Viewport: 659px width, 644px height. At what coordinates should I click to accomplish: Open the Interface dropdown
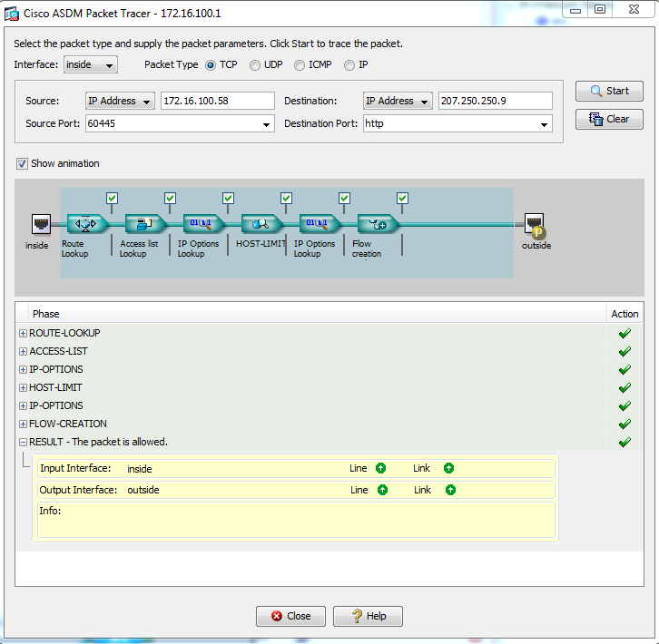tap(91, 64)
